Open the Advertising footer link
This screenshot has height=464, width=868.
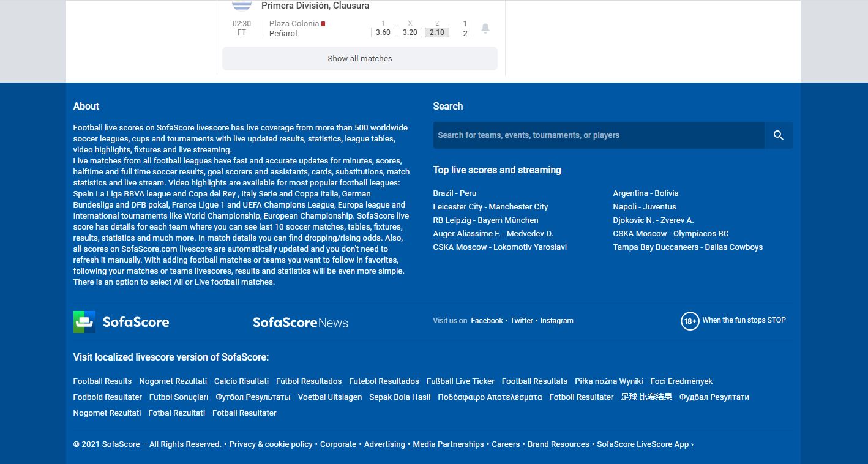coord(384,444)
